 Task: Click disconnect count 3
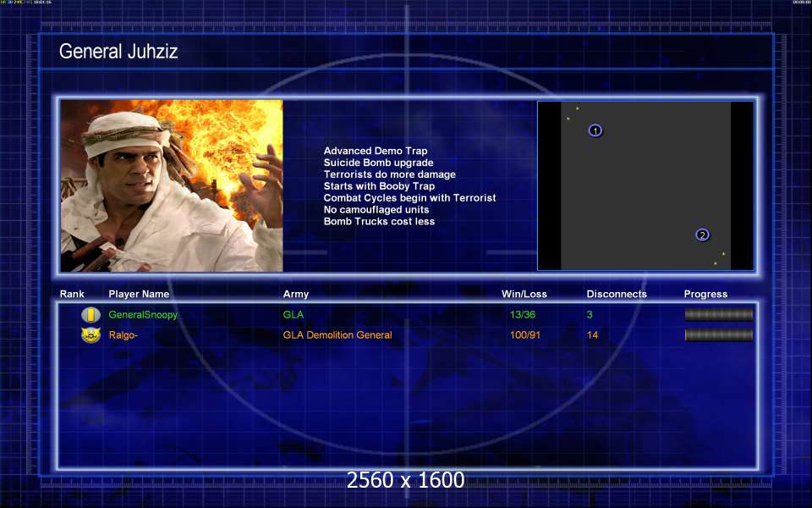point(590,315)
